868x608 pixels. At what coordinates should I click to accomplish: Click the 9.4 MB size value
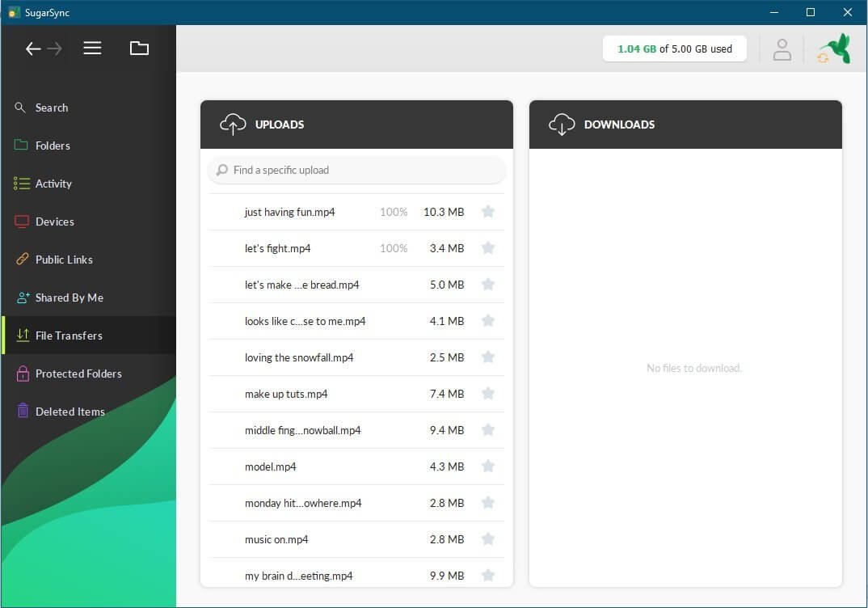447,430
